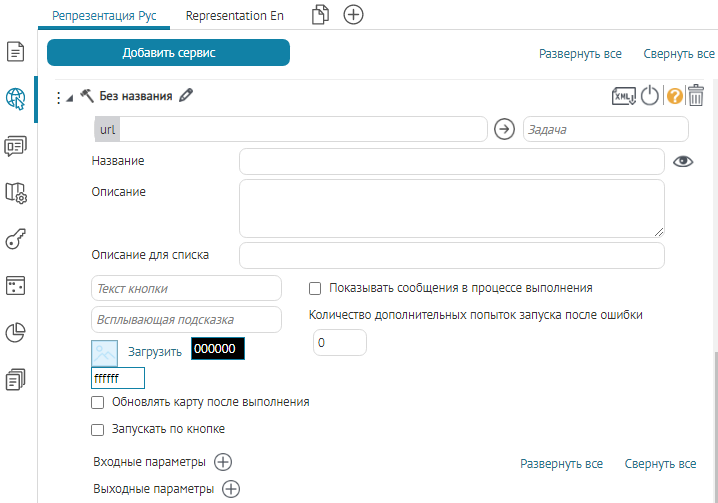The height and width of the screenshot is (503, 718).
Task: Click the pencil icon to rename service
Action: click(186, 96)
